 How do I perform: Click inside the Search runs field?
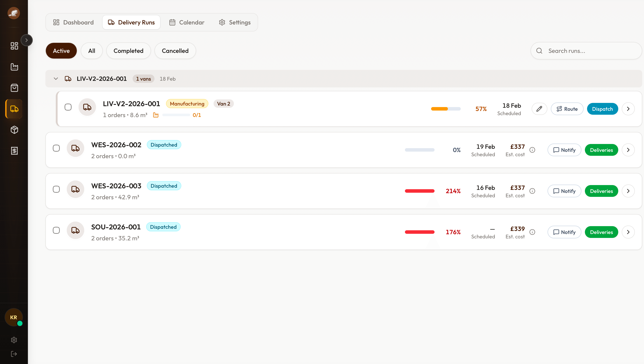[585, 50]
